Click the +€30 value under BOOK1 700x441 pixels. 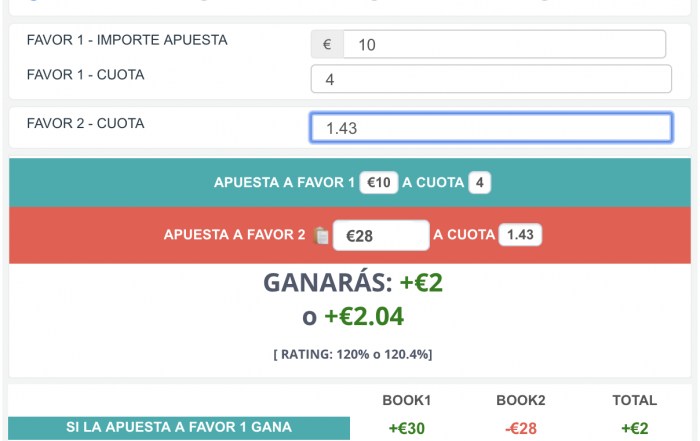[406, 428]
